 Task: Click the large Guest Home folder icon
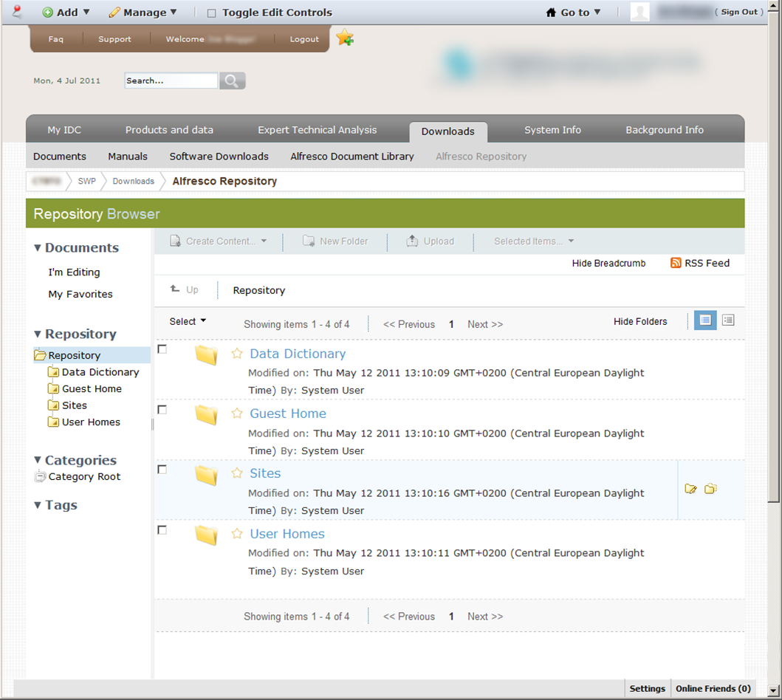[x=207, y=415]
